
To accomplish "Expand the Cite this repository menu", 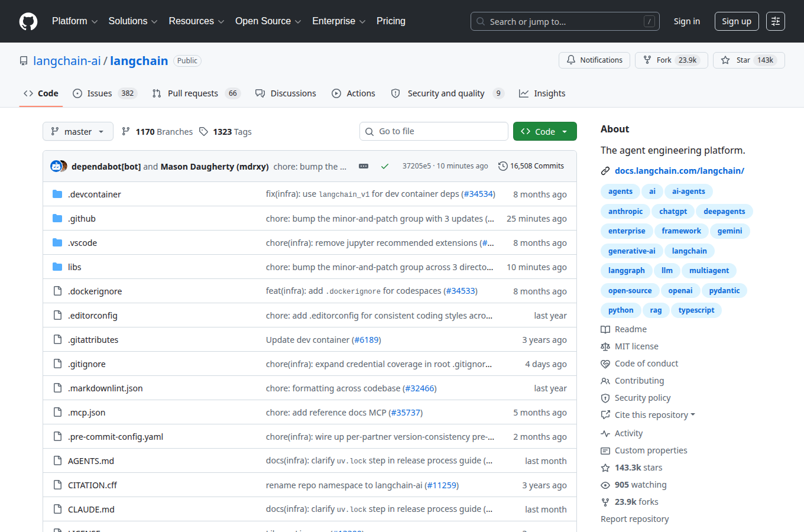I will pos(654,415).
